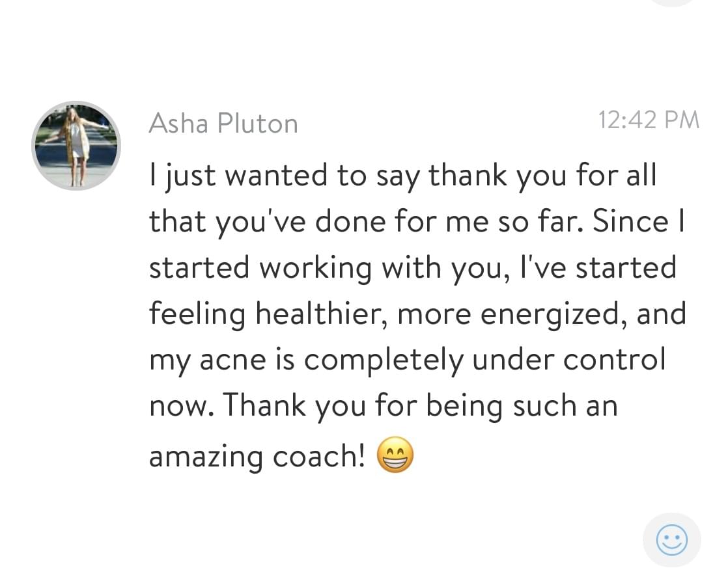Click the word 'acne' in the message
The width and height of the screenshot is (728, 581).
pyautogui.click(x=232, y=360)
